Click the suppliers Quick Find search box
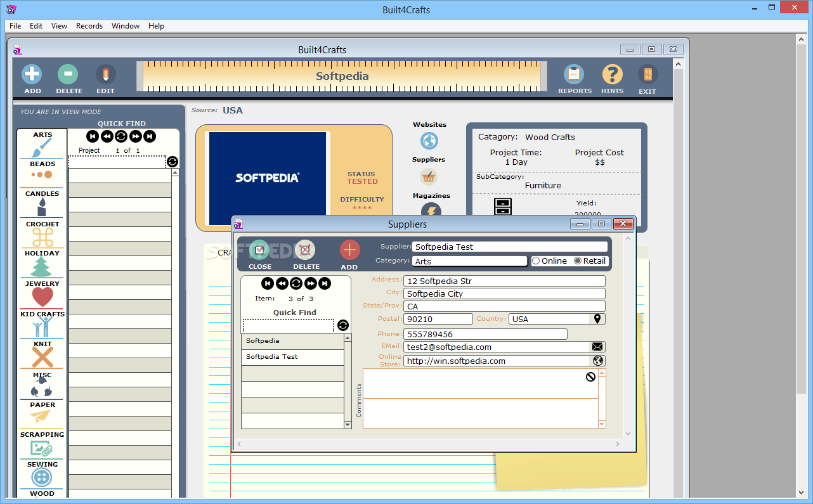Viewport: 813px width, 504px height. coord(289,326)
